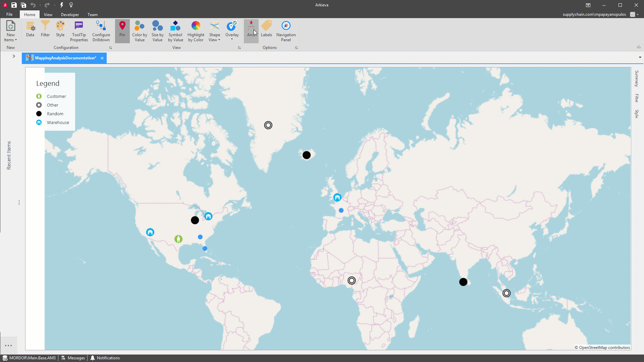Select the Other marker in Nigeria
This screenshot has height=362, width=644.
352,281
